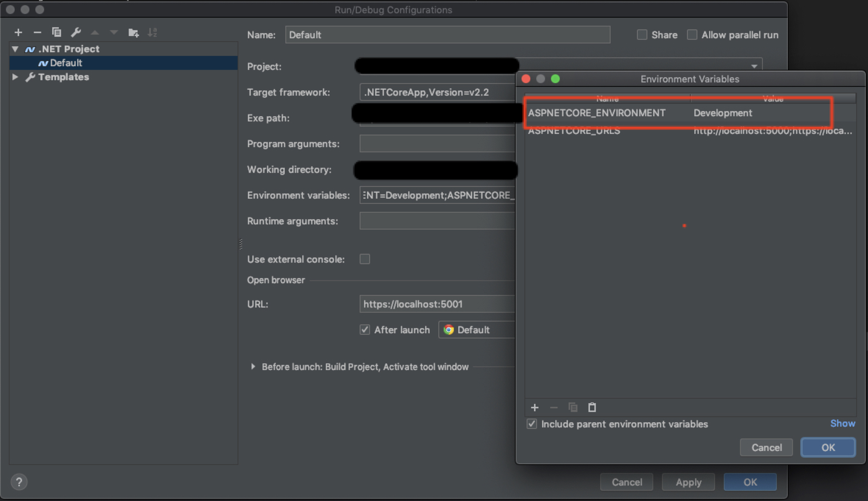Image resolution: width=868 pixels, height=501 pixels.
Task: Click the sort configurations alphabetically icon
Action: (x=152, y=33)
